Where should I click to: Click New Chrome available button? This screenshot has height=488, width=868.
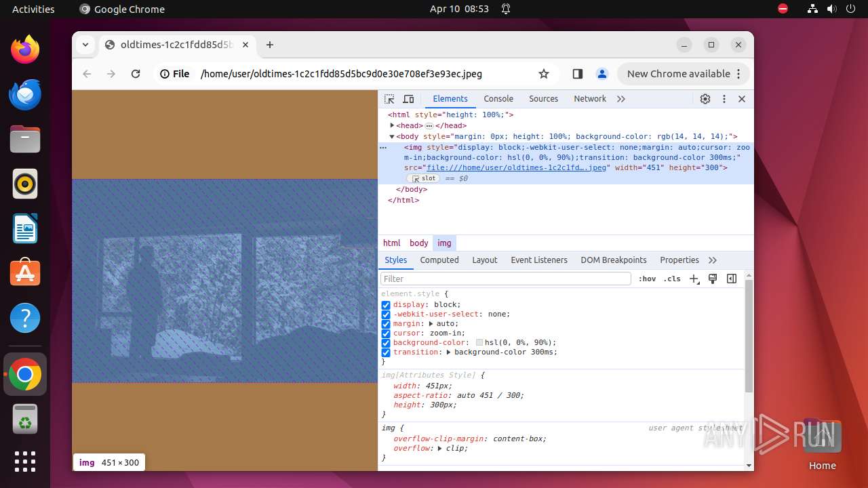(x=684, y=74)
